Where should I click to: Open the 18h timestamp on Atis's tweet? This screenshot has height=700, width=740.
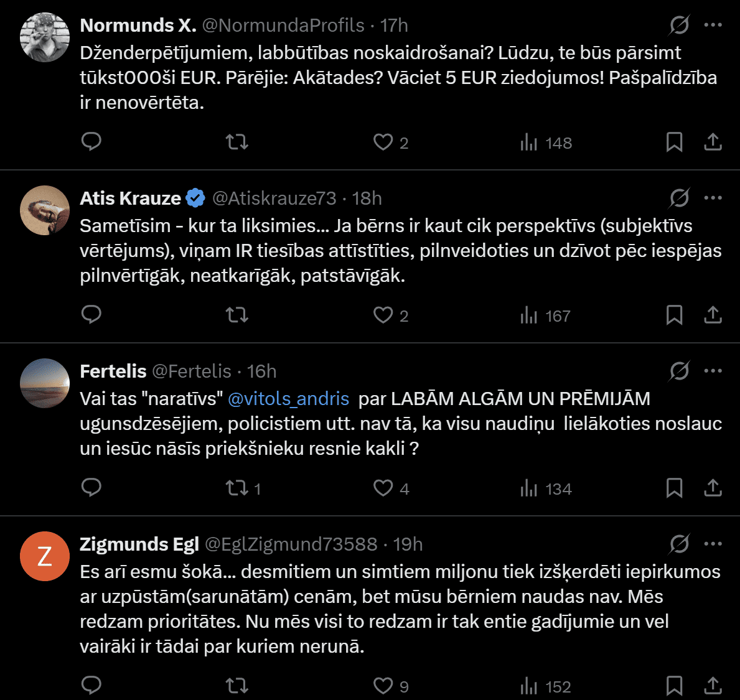(367, 198)
